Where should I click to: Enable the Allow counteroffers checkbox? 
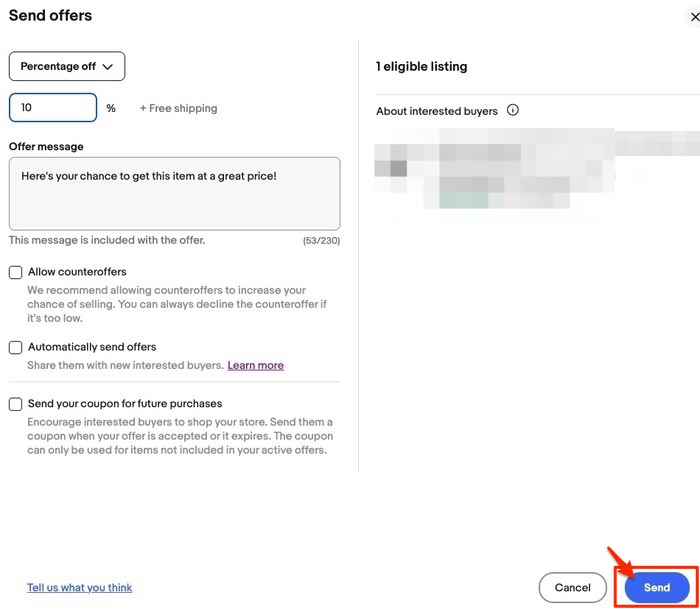[x=16, y=272]
